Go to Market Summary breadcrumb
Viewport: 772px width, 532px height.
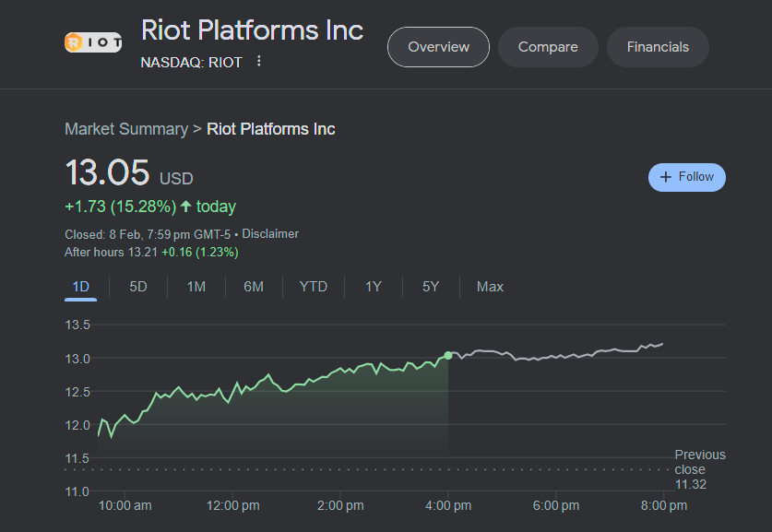click(125, 129)
